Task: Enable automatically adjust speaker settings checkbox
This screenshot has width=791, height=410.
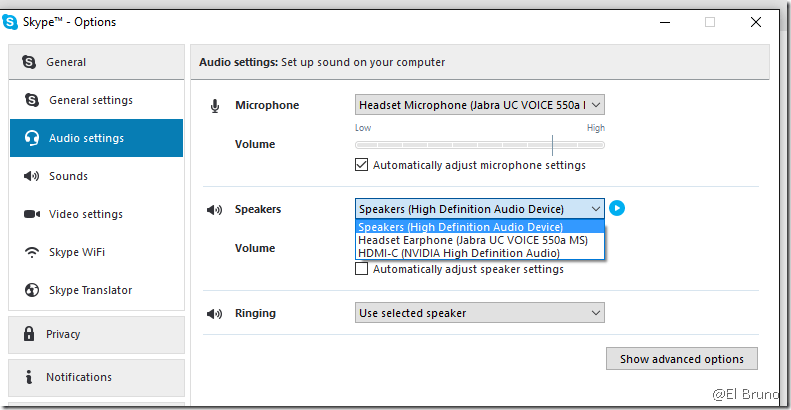Action: point(362,269)
